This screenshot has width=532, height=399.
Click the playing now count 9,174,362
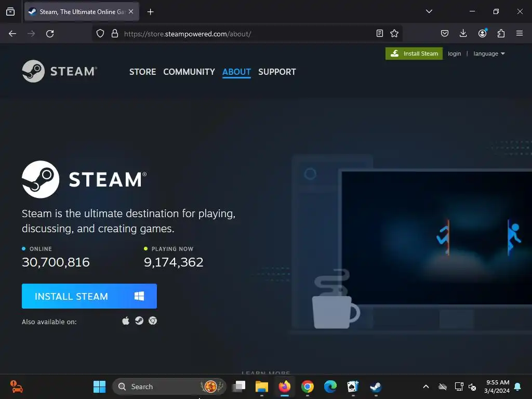coord(174,262)
